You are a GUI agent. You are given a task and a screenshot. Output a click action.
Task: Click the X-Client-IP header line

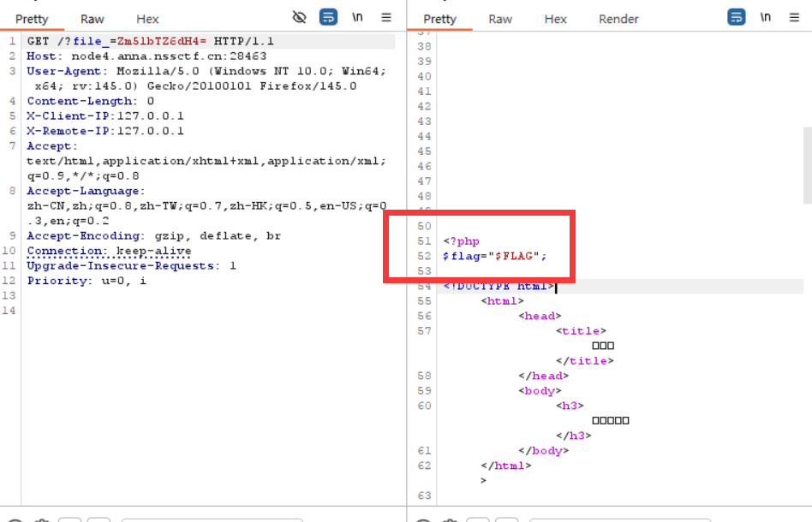click(x=105, y=116)
